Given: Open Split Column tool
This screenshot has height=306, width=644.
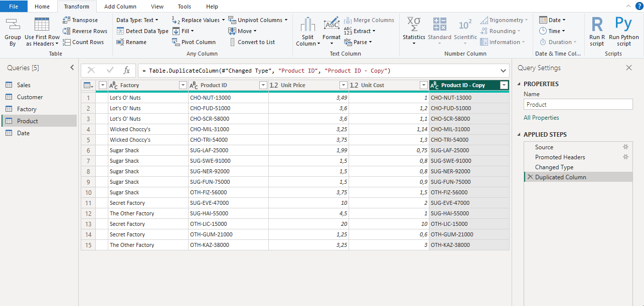Looking at the screenshot, I should coord(308,32).
